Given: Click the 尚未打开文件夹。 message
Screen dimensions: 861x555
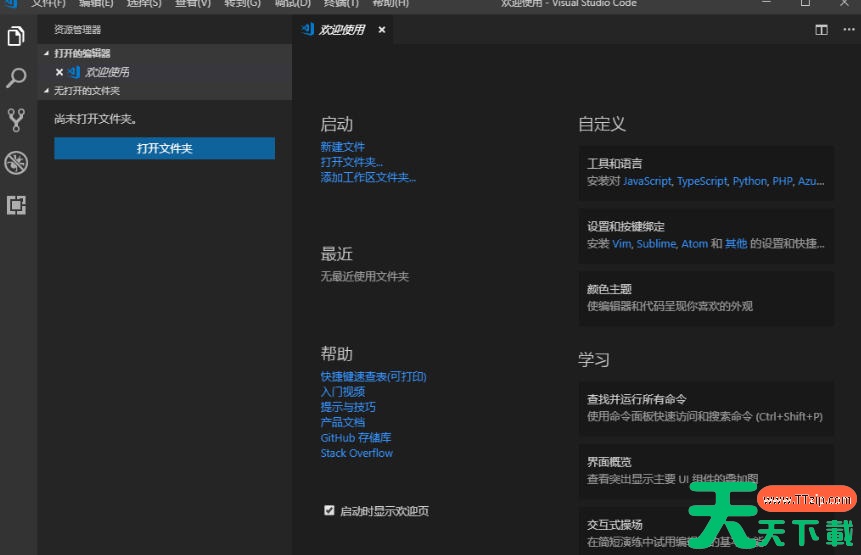Looking at the screenshot, I should tap(96, 119).
